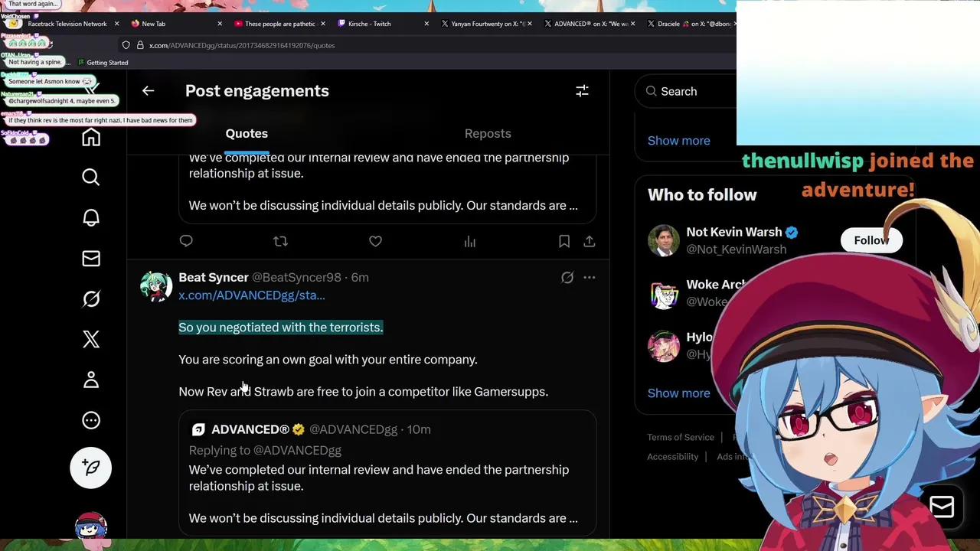Screen dimensions: 980x551
Task: Click the Search field on X
Action: [x=685, y=91]
